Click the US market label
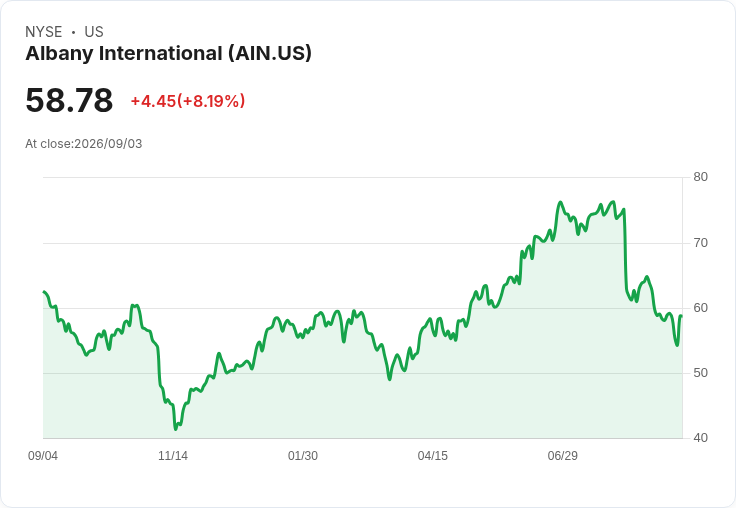 coord(94,32)
